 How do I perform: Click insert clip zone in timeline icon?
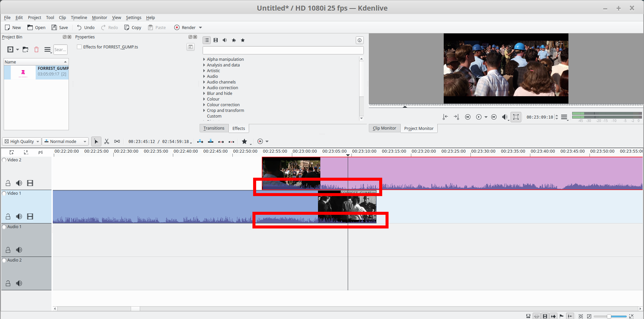[200, 142]
